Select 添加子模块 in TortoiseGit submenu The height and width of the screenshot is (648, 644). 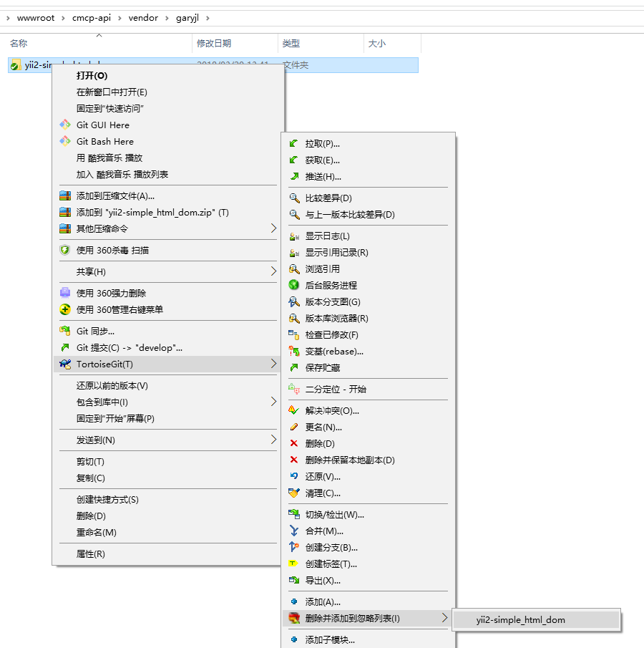click(x=369, y=639)
